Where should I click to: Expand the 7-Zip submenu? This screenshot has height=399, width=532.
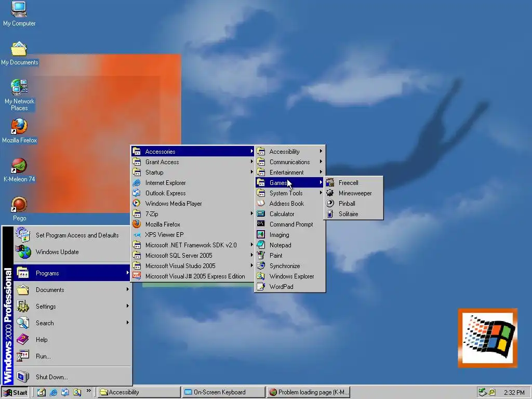pyautogui.click(x=193, y=214)
